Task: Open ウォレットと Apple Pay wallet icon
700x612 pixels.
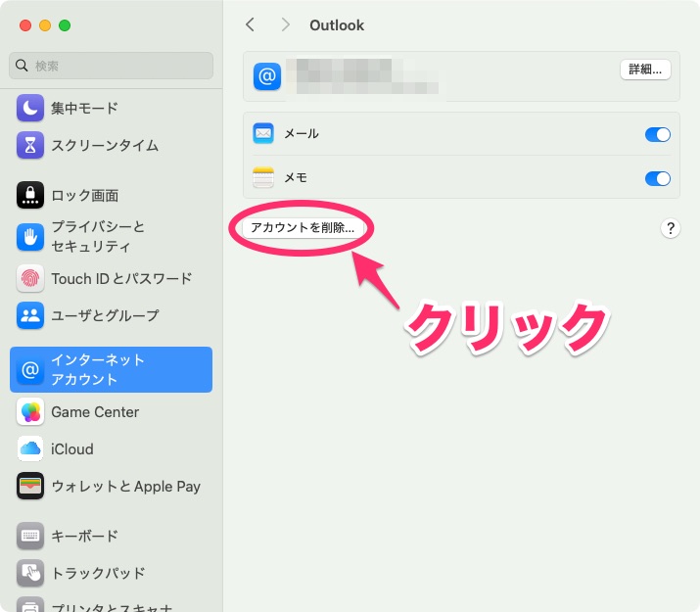Action: click(x=30, y=486)
